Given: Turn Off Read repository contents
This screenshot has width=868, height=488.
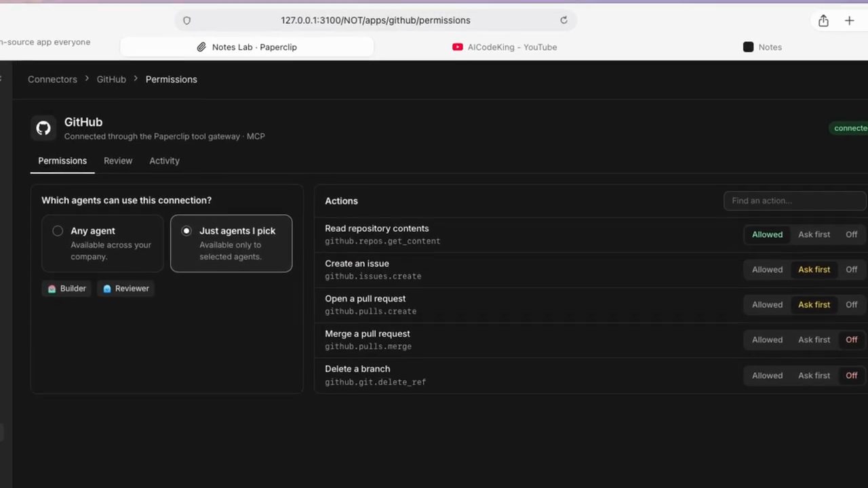Looking at the screenshot, I should (851, 235).
